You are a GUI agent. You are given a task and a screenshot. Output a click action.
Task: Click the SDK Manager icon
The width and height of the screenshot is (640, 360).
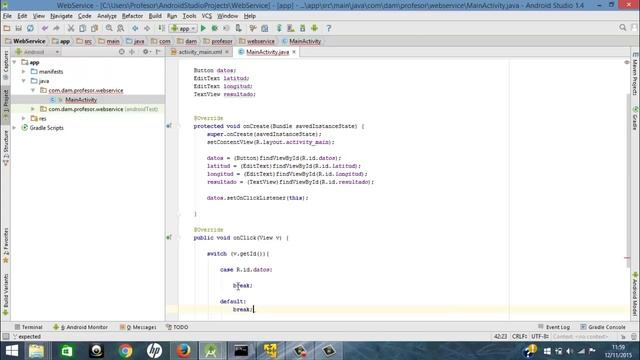pos(302,28)
